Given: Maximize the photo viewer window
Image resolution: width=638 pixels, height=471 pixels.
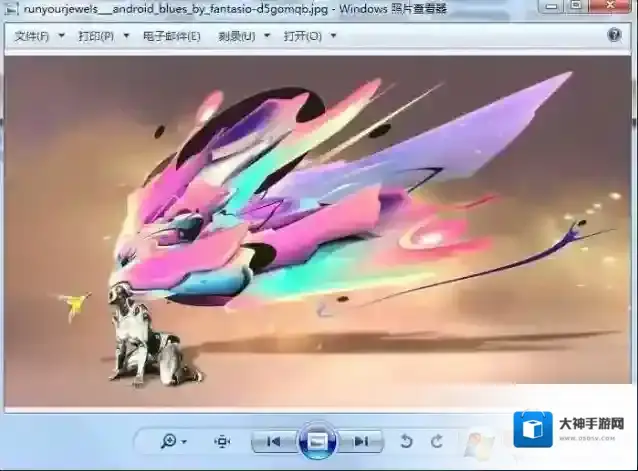Looking at the screenshot, I should point(576,5).
